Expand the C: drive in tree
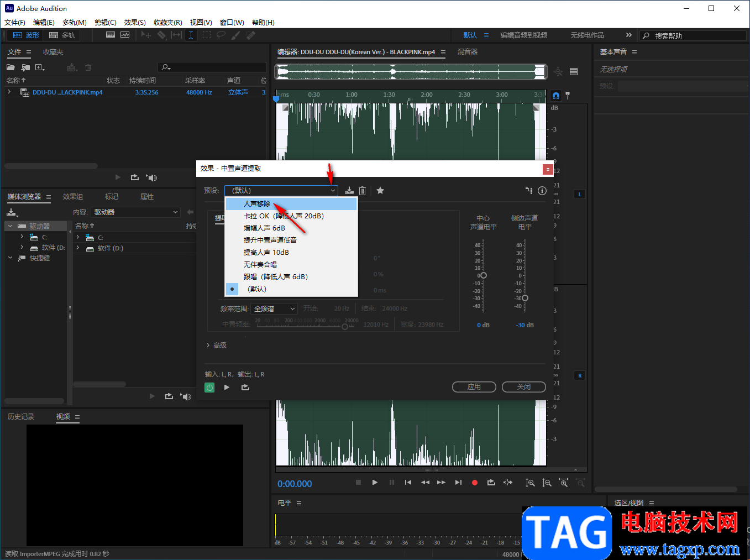Image resolution: width=750 pixels, height=560 pixels. point(22,237)
